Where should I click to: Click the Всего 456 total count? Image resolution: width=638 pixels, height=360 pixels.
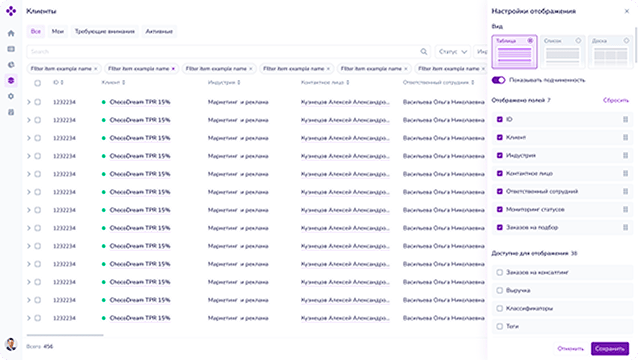[39, 347]
